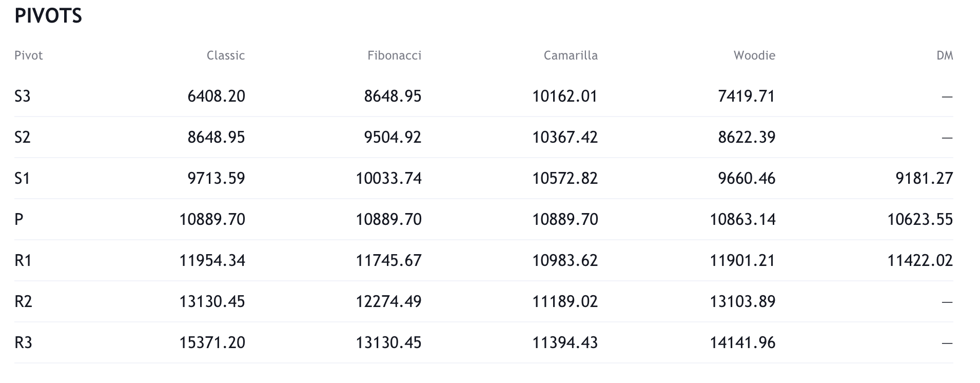Click Classic R3 value 15371.20
Viewport: 980px width, 383px height.
click(x=212, y=342)
